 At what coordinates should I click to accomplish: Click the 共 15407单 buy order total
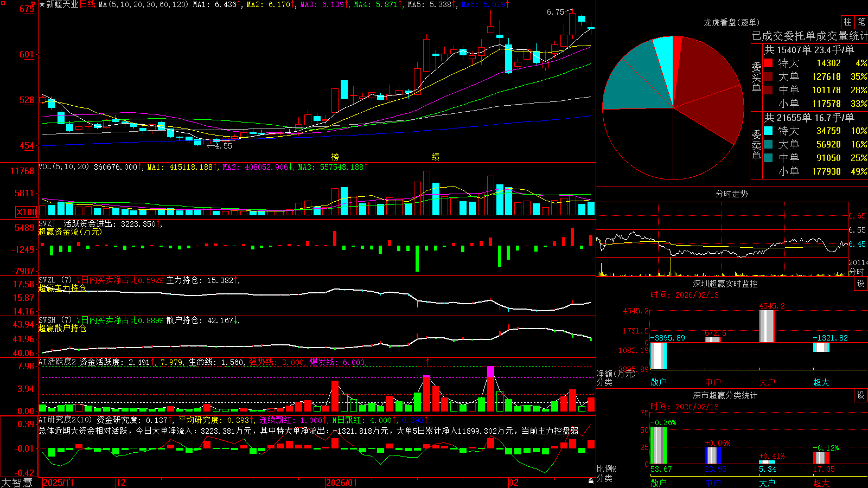(x=809, y=50)
